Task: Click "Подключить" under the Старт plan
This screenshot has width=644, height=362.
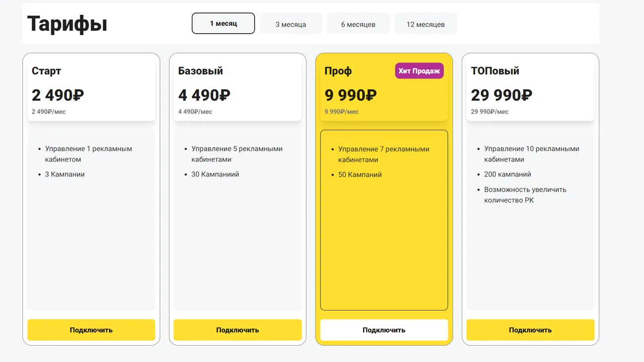Action: pos(91,330)
